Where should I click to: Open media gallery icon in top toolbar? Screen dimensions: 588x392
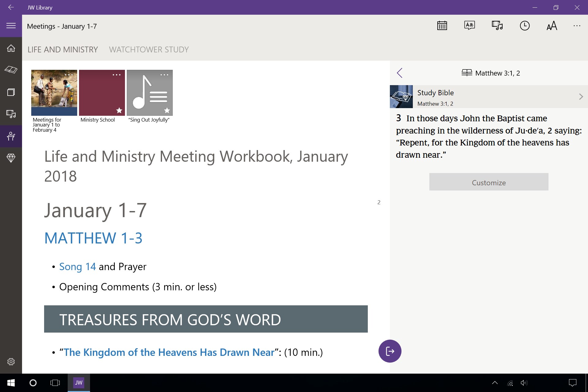[x=497, y=26]
